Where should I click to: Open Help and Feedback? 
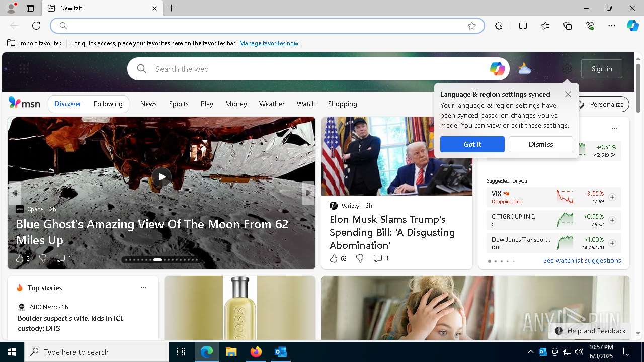[x=591, y=331]
